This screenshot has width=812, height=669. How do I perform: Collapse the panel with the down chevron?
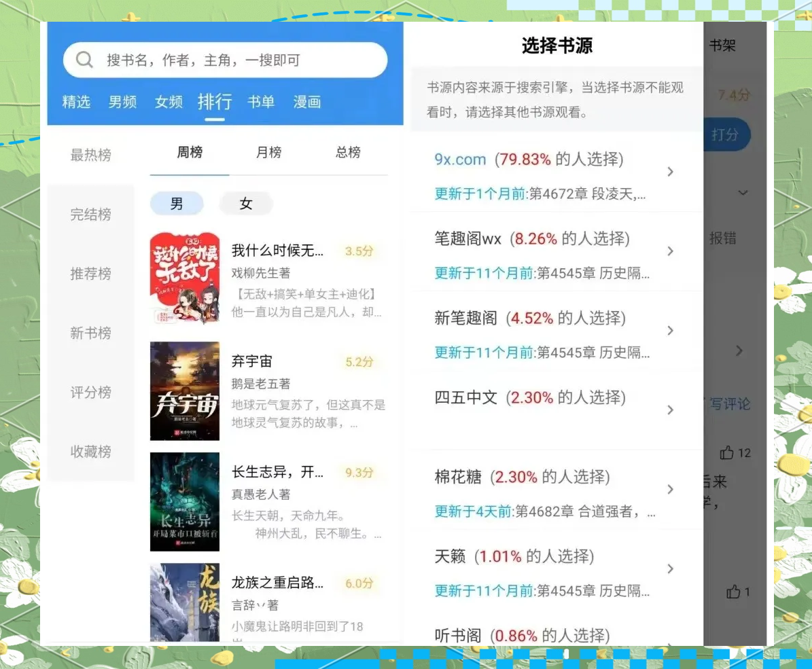coord(743,194)
